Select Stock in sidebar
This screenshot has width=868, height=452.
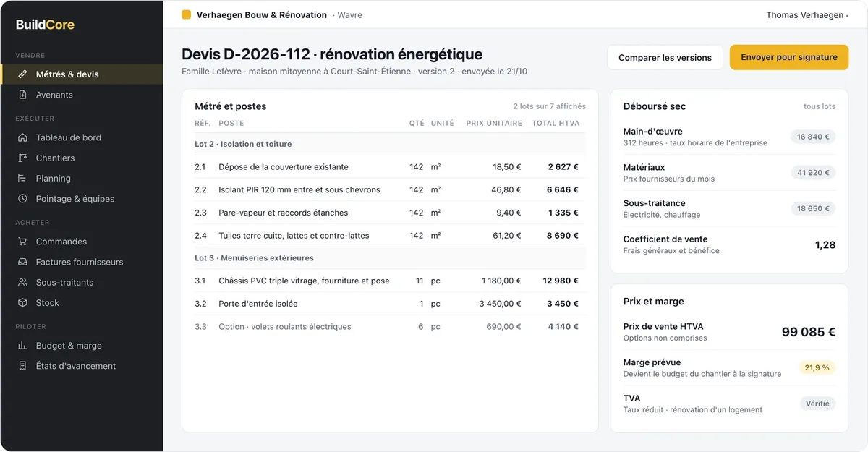click(x=82, y=302)
